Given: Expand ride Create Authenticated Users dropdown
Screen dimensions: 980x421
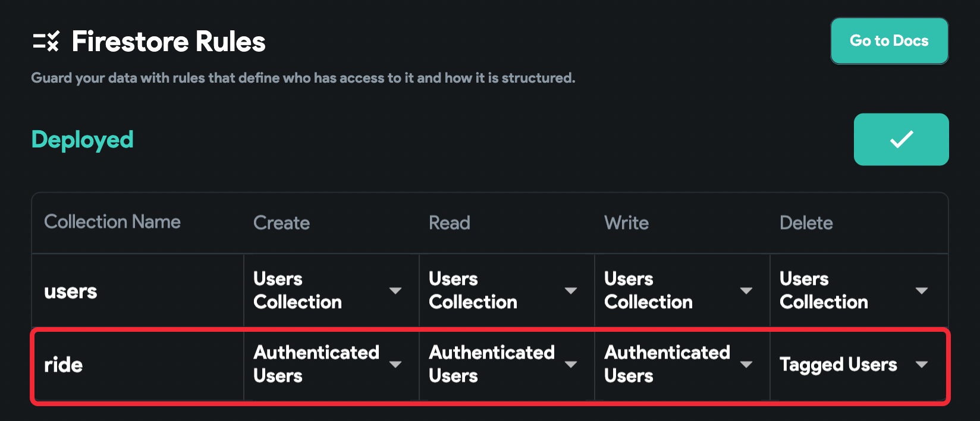Looking at the screenshot, I should click(331, 364).
